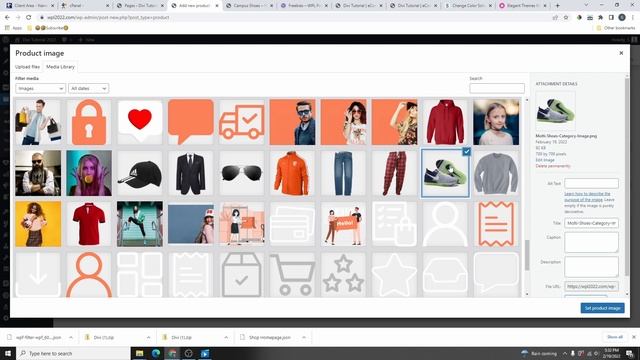Click the Set product image button
The width and height of the screenshot is (640, 360).
click(x=602, y=308)
